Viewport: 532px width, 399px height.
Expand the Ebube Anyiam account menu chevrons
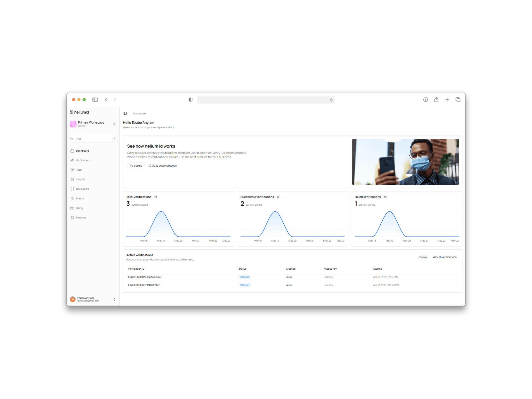tap(114, 299)
